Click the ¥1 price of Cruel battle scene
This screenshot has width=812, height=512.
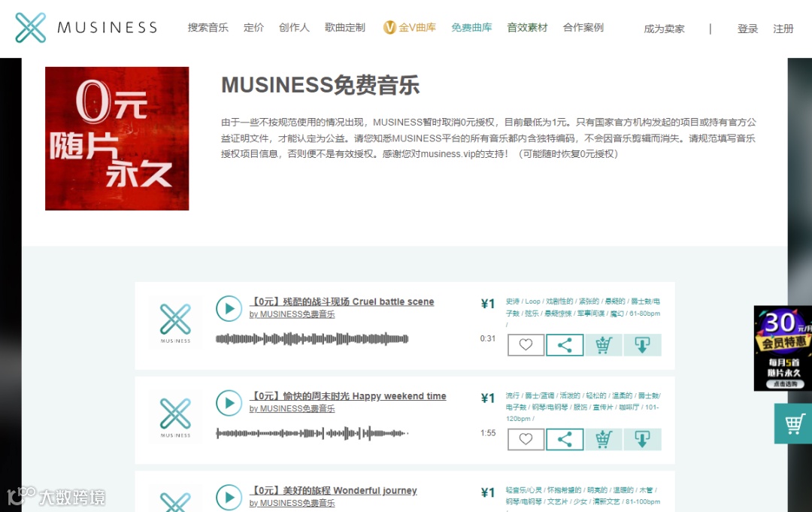(x=488, y=304)
